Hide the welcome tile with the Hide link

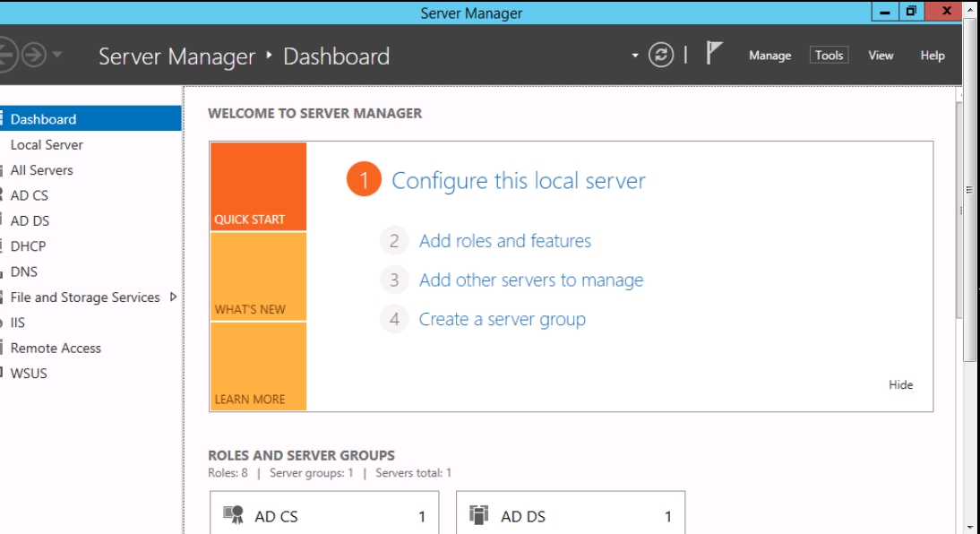click(x=900, y=384)
